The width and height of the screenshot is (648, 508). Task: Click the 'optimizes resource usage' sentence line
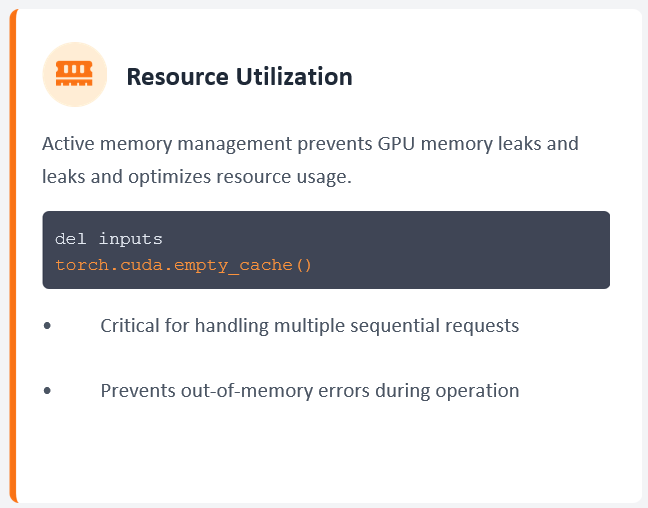pos(195,177)
